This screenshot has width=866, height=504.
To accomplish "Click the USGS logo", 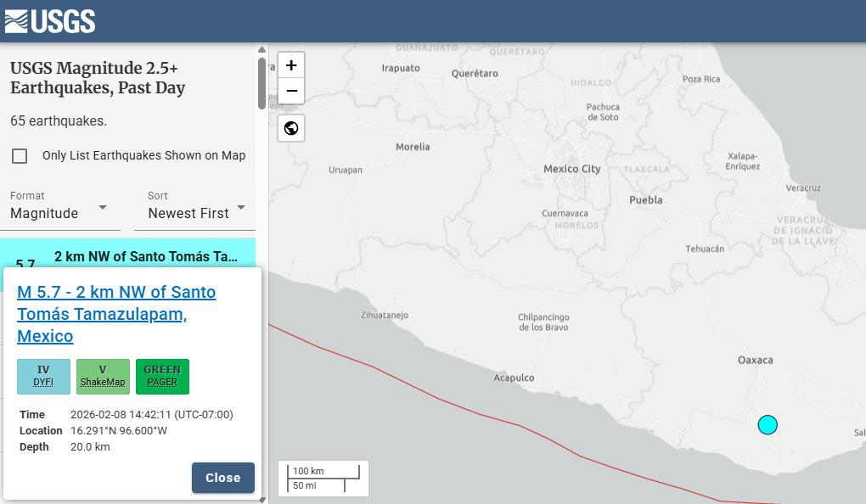I will pos(50,21).
